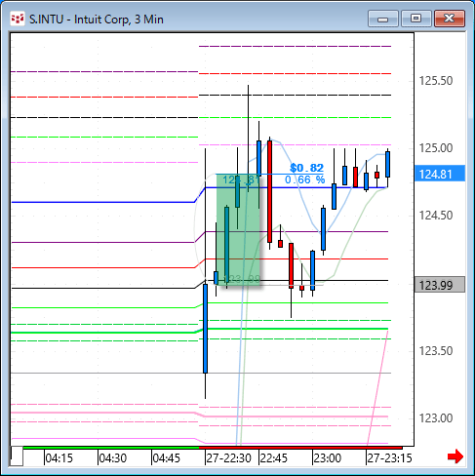Image resolution: width=475 pixels, height=476 pixels.
Task: Close the S.INTU chart window
Action: (x=450, y=19)
